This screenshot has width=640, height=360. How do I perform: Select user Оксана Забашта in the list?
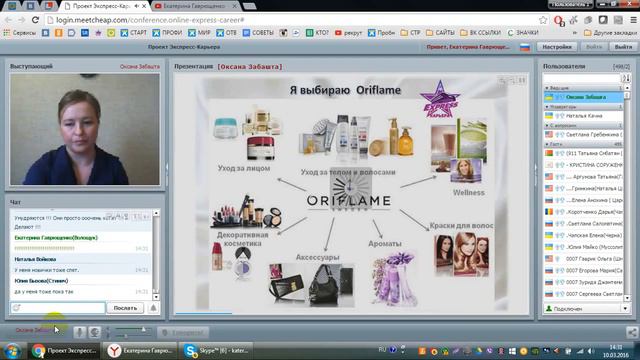coord(583,97)
